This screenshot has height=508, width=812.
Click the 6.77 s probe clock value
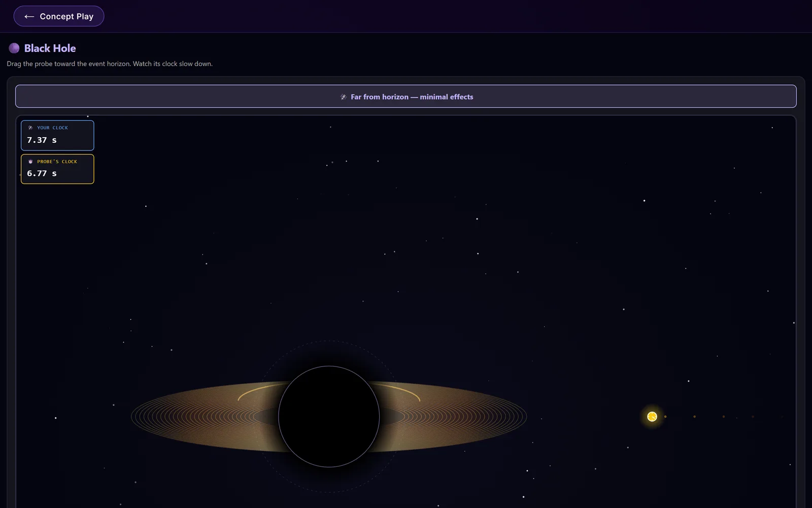[x=42, y=174]
